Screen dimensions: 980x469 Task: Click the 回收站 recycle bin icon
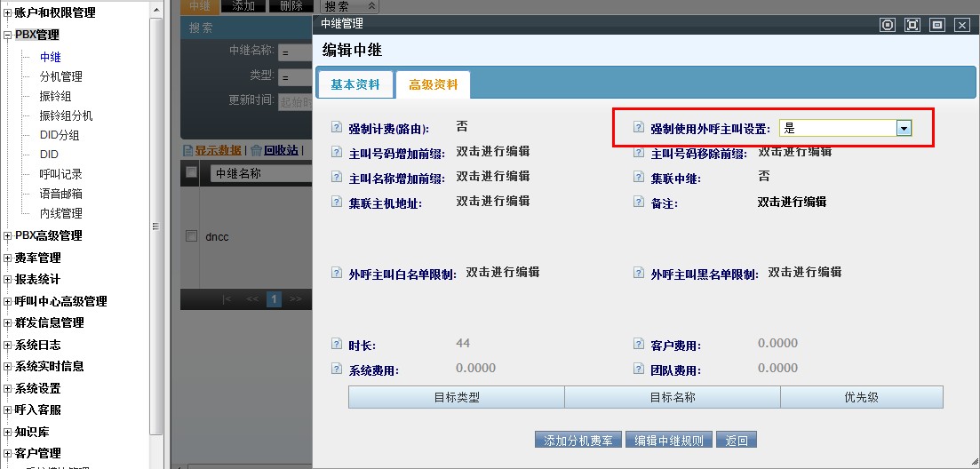tap(256, 150)
